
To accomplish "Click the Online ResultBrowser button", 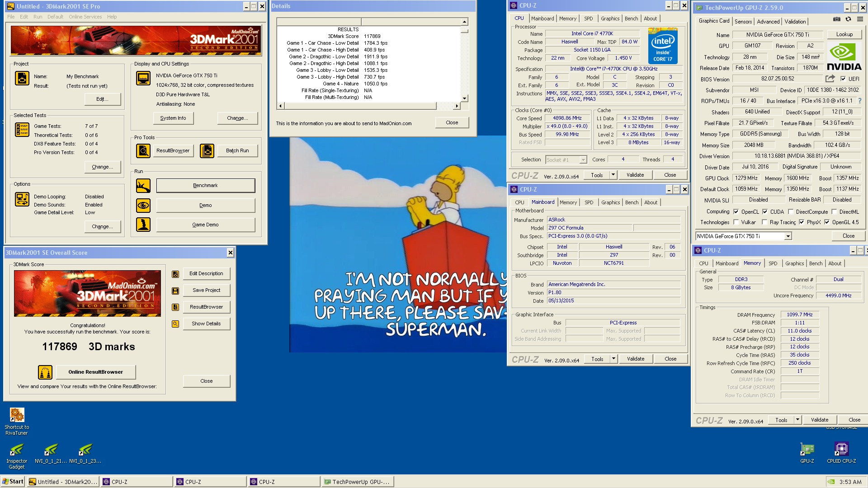I will pyautogui.click(x=95, y=372).
